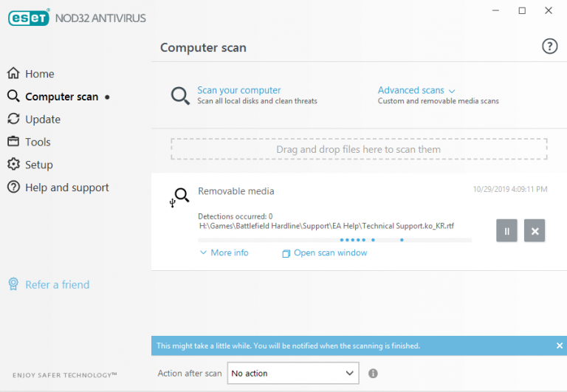Screen dimensions: 567x392
Task: Open the Update section
Action: click(x=42, y=120)
